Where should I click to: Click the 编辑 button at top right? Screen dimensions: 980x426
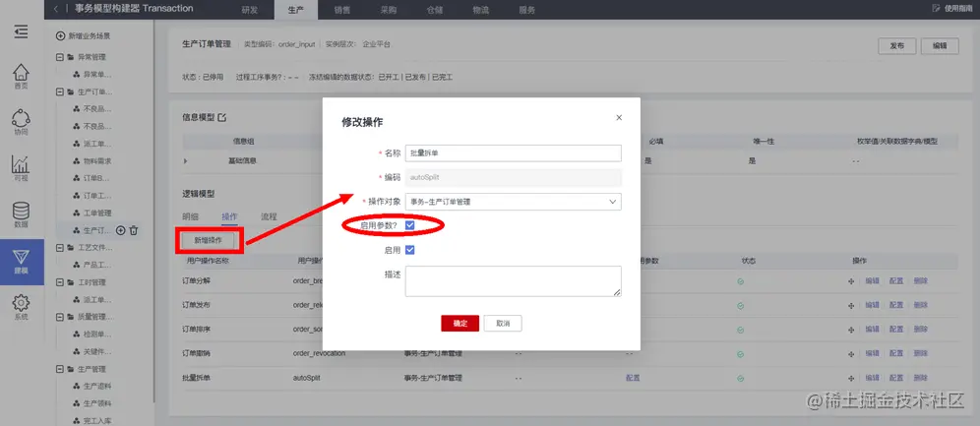940,46
